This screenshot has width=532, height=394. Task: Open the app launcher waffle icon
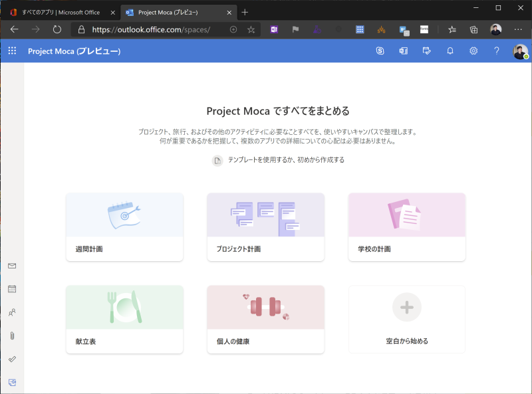[11, 50]
